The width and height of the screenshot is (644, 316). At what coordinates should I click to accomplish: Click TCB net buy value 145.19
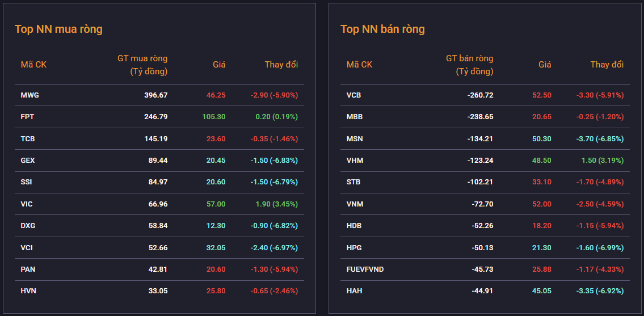(x=155, y=138)
